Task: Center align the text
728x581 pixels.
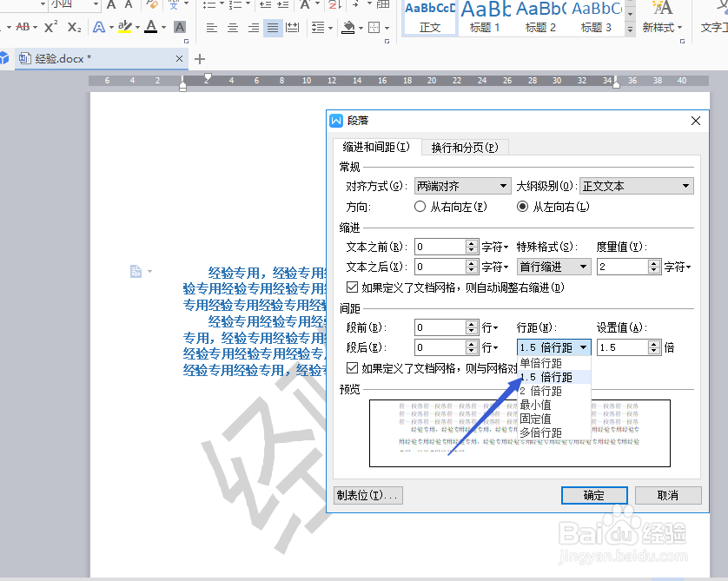Action: tap(233, 28)
